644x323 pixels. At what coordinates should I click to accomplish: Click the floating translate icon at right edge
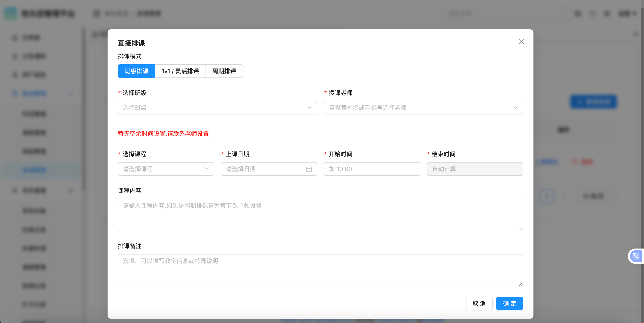click(635, 256)
